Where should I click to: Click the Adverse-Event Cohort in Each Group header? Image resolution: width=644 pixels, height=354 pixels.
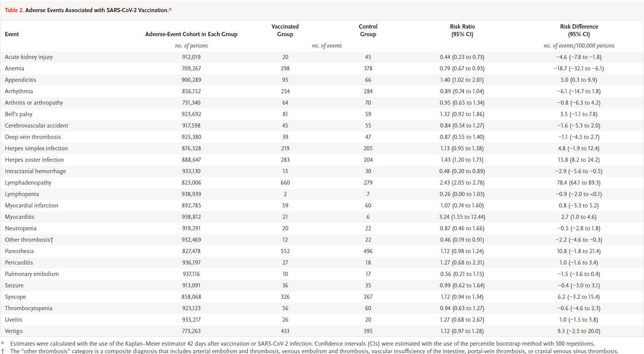point(191,34)
